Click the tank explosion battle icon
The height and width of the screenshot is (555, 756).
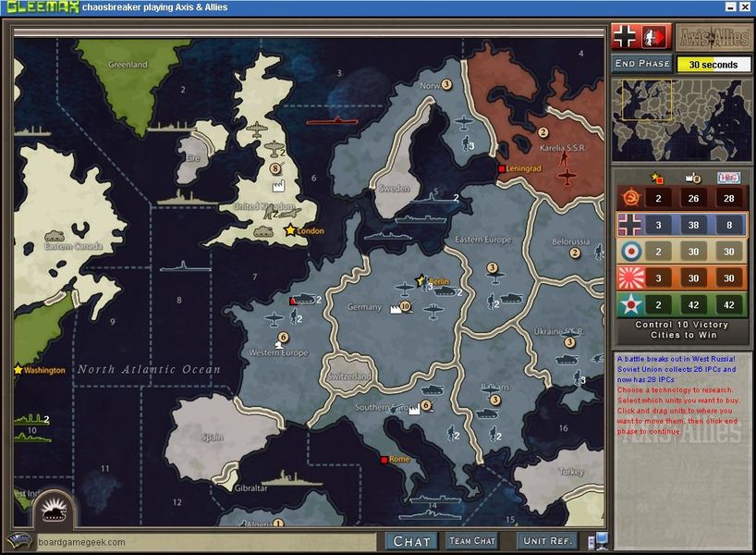point(55,510)
